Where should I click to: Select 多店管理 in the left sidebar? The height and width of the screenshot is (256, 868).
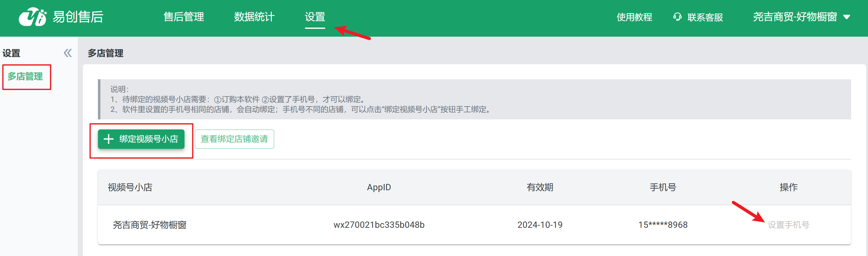(x=25, y=76)
